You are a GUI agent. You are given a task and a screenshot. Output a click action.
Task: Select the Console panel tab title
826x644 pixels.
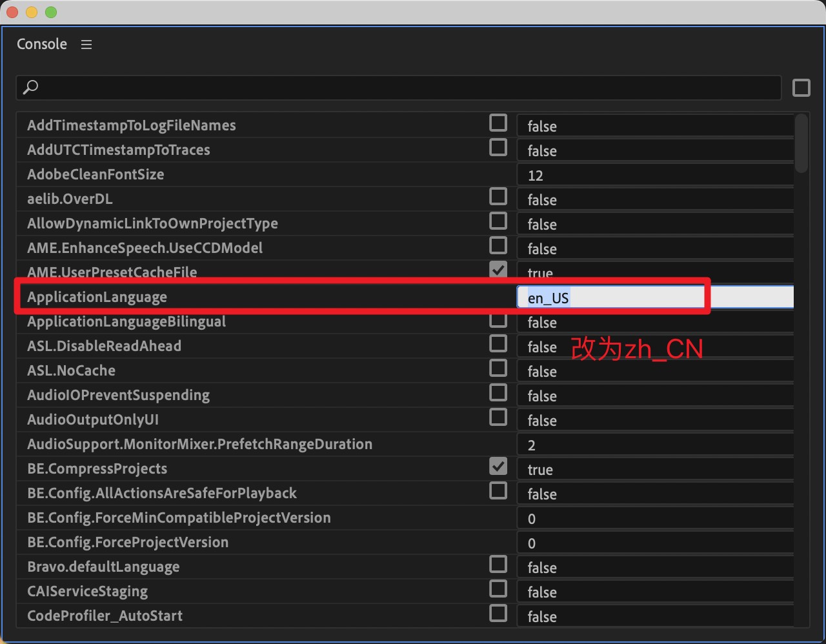pos(42,44)
